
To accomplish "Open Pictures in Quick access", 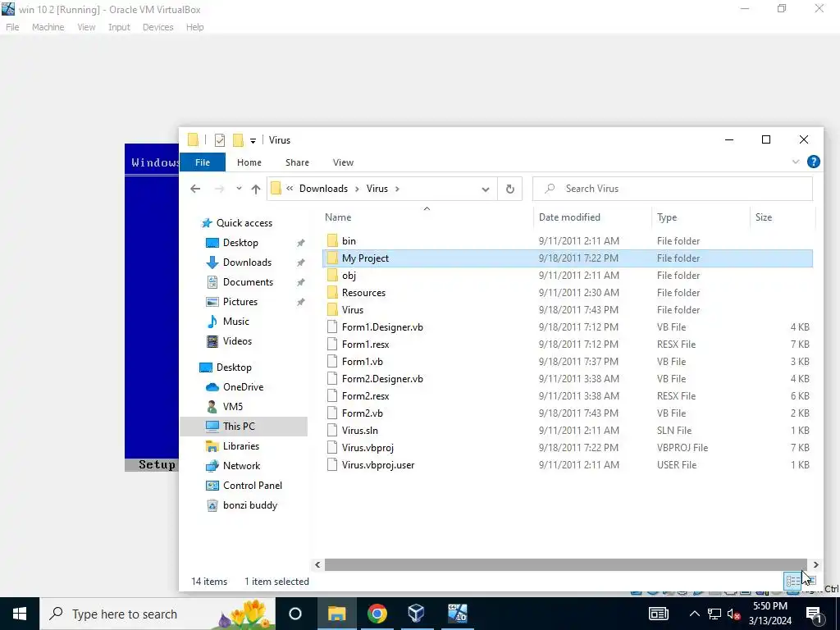I will pyautogui.click(x=240, y=302).
